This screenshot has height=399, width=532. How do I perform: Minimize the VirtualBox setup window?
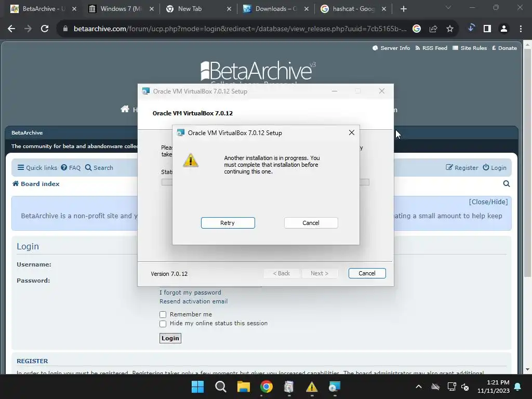335,91
